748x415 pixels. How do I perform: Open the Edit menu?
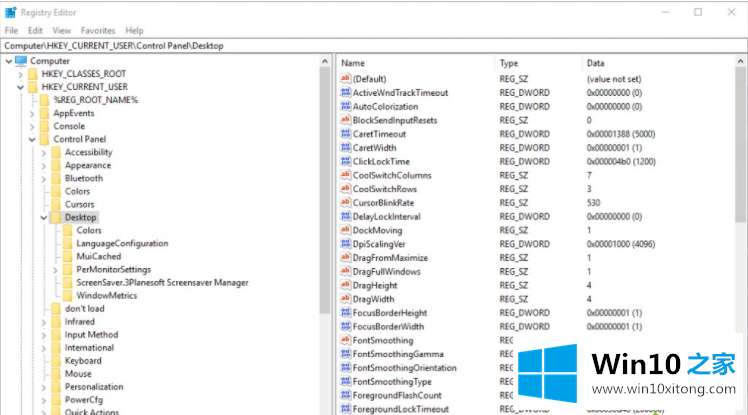(x=35, y=31)
